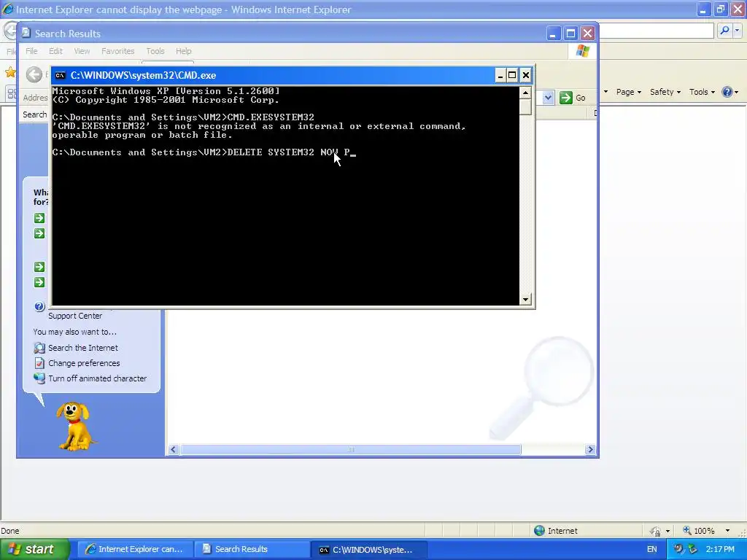Image resolution: width=747 pixels, height=560 pixels.
Task: Click the horizontal scrollbar thumb in Search Results
Action: 351,449
